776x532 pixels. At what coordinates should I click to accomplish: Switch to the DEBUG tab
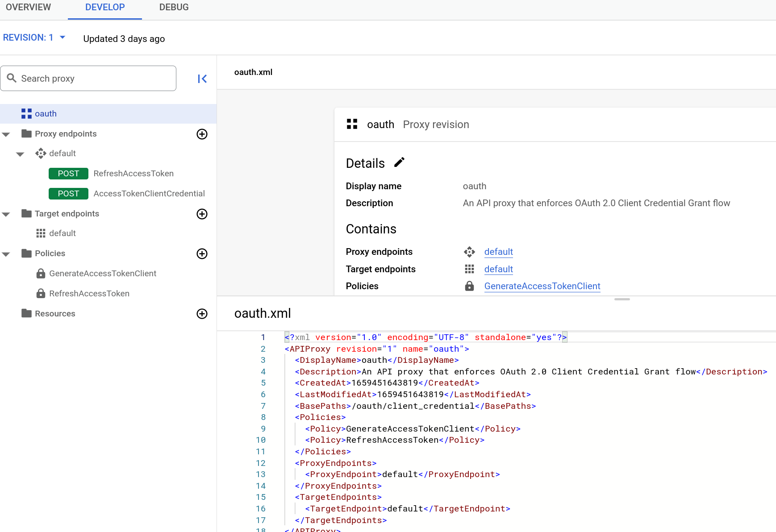pos(174,7)
